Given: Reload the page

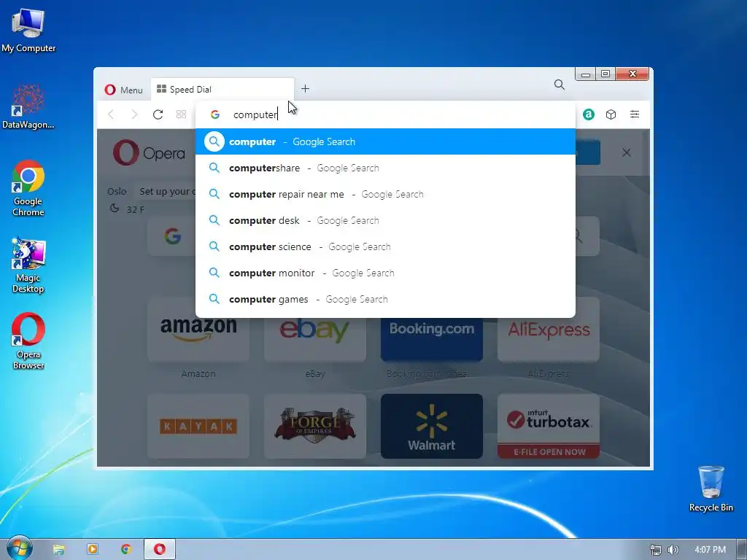Looking at the screenshot, I should (x=158, y=114).
